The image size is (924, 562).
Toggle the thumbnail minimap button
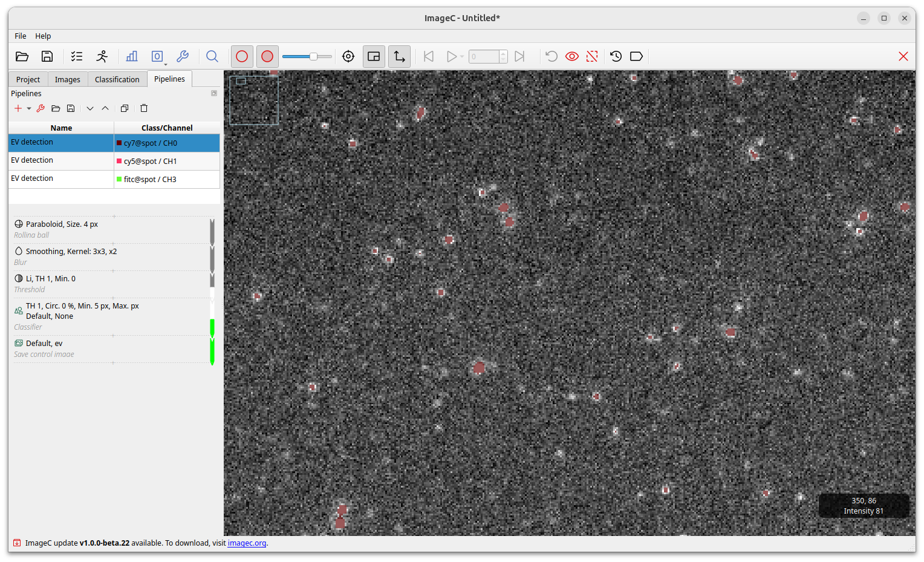[x=374, y=56]
